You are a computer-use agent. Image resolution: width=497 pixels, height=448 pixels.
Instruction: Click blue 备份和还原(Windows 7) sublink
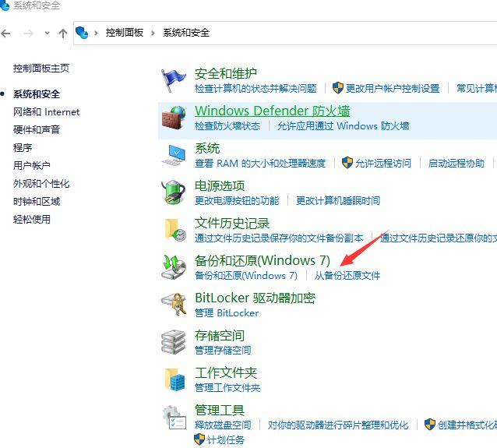tap(246, 275)
